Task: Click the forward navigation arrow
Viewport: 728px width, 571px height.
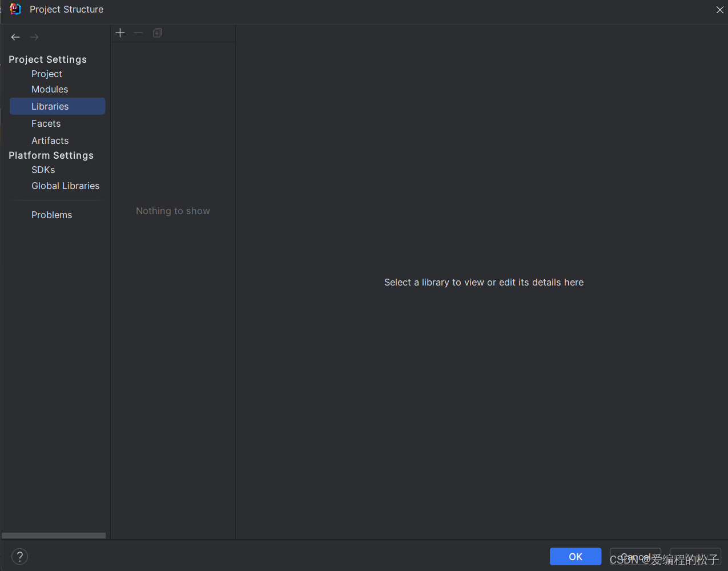Action: pyautogui.click(x=34, y=37)
